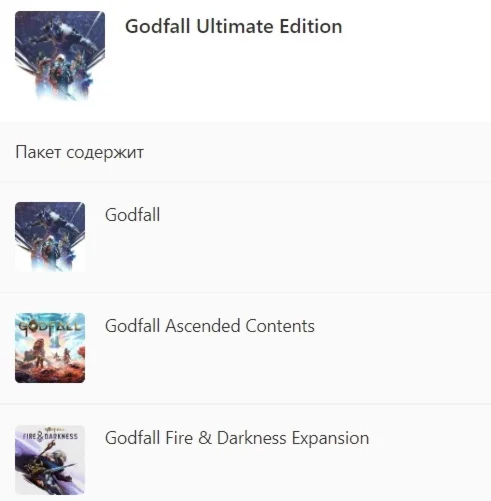Click the word Darkness in the third item title
The height and width of the screenshot is (501, 491).
252,438
